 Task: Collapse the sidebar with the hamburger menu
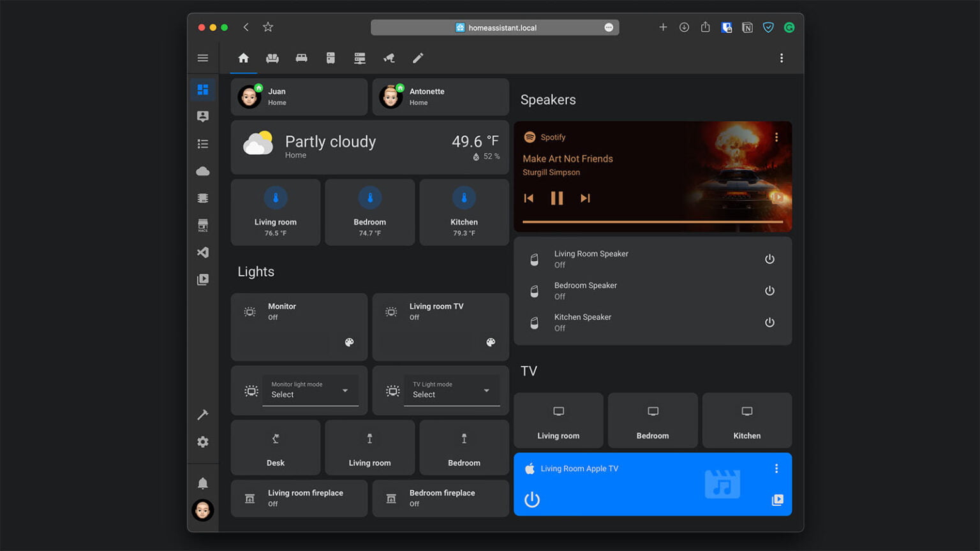pyautogui.click(x=203, y=57)
